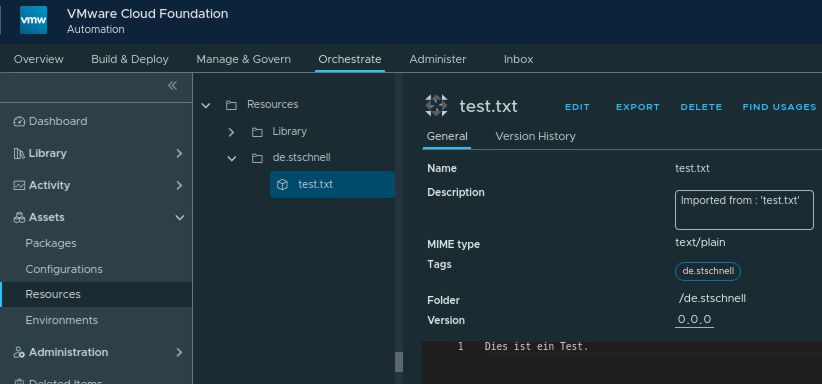The image size is (822, 384).
Task: Click the root Resources folder icon
Action: [231, 105]
